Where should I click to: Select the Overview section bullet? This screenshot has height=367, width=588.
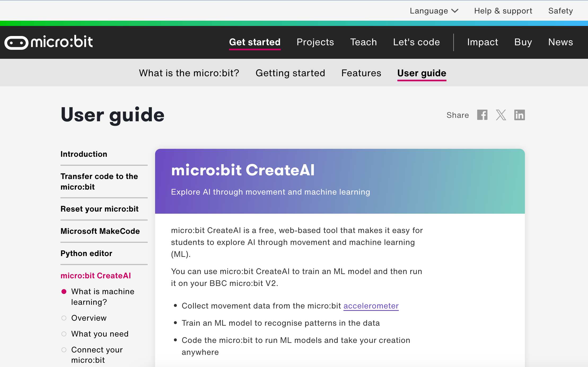pyautogui.click(x=64, y=318)
